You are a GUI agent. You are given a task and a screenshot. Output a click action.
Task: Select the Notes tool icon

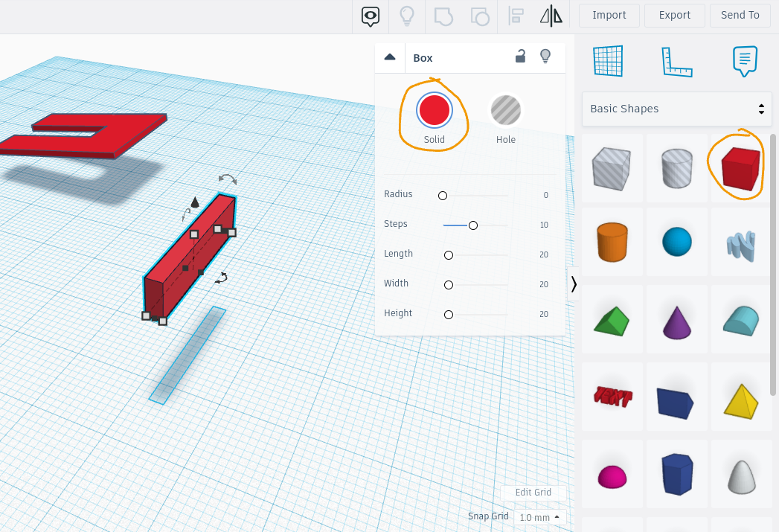pyautogui.click(x=745, y=61)
